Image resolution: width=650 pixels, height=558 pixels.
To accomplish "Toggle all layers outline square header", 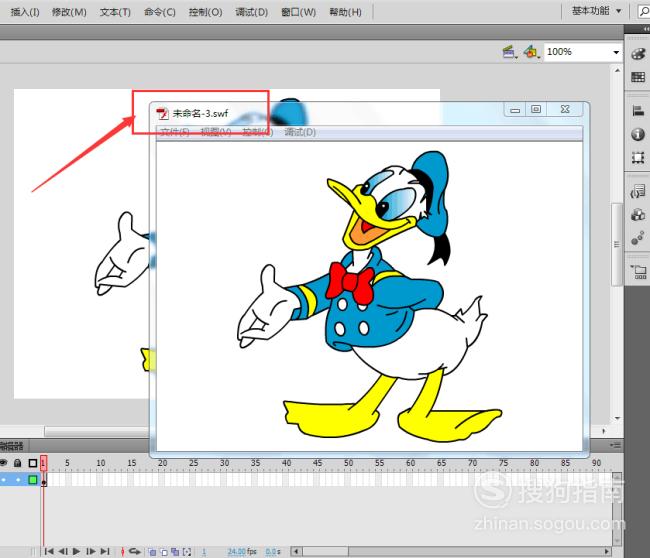I will click(x=33, y=463).
